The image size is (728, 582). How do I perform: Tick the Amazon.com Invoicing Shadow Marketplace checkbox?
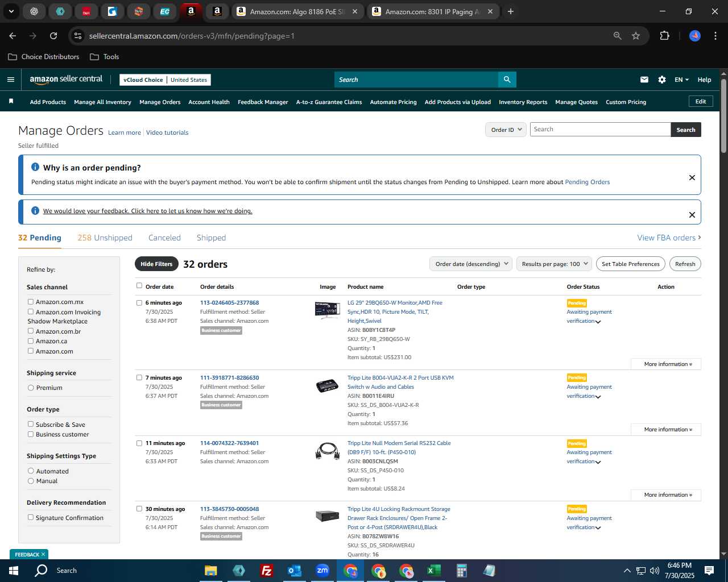pos(31,311)
